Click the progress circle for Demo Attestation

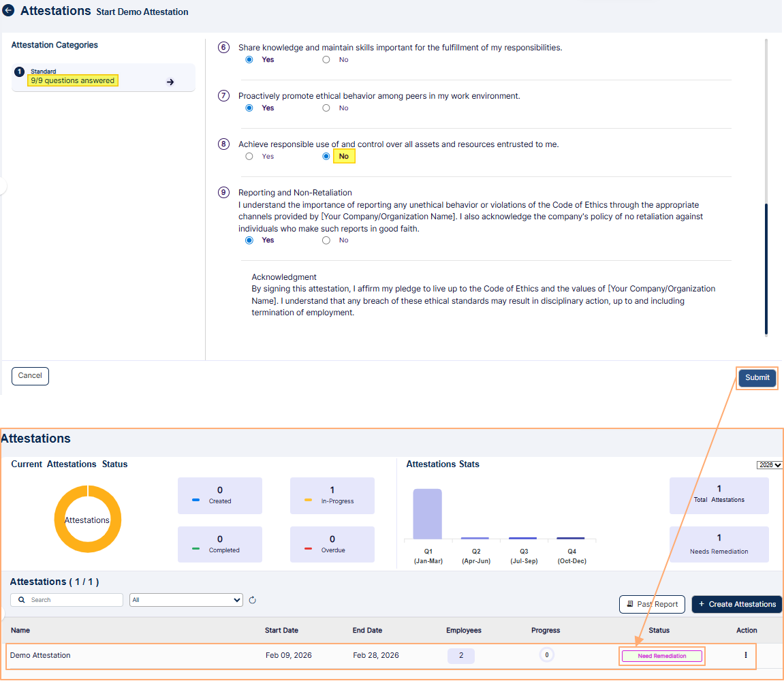pos(546,655)
